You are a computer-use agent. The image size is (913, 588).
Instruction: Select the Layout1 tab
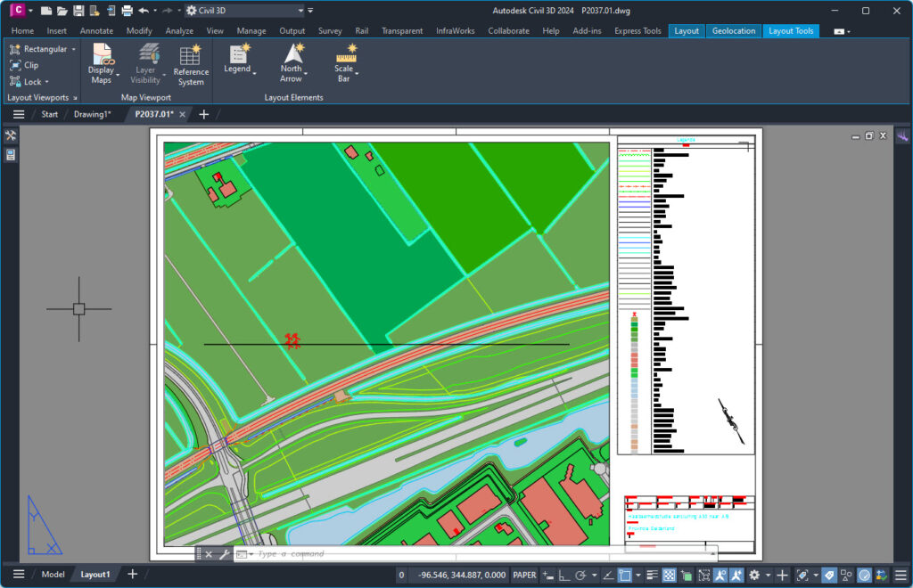coord(95,574)
